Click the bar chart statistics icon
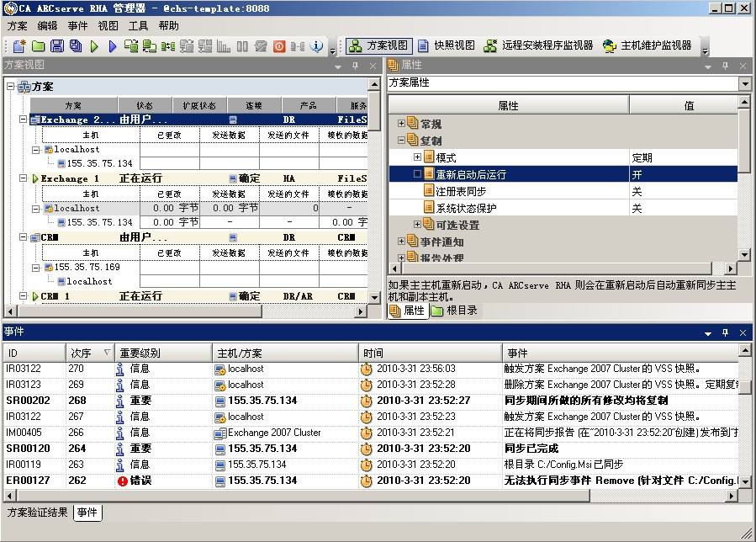Image resolution: width=756 pixels, height=542 pixels. coord(223,46)
